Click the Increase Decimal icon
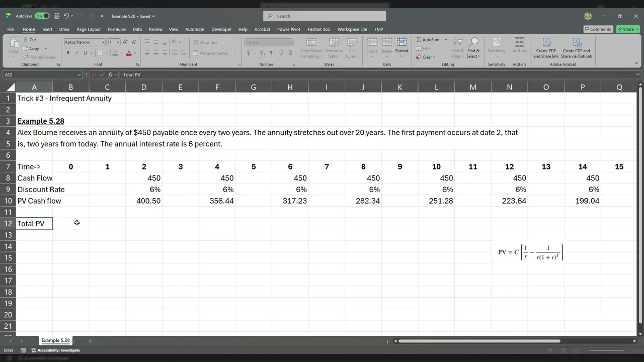644x362 pixels. (x=280, y=53)
